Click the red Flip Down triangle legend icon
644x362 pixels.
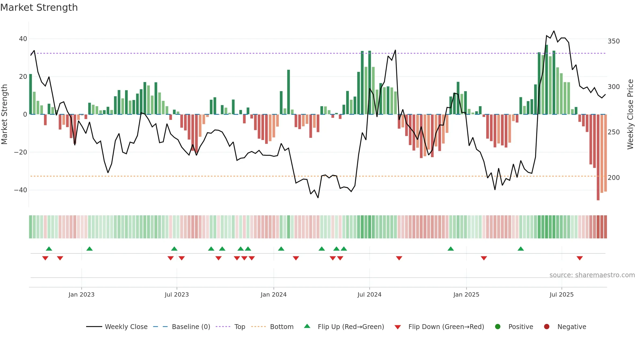click(398, 327)
